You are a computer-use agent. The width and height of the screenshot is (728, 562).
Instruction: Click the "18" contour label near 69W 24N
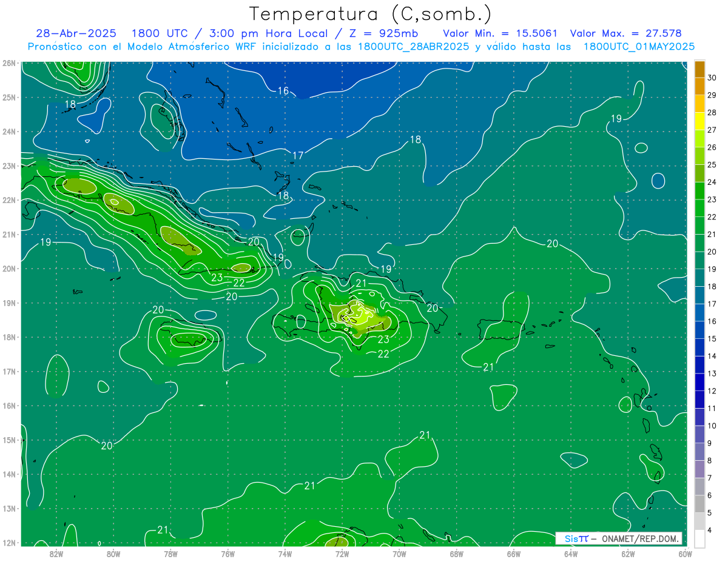coord(415,140)
